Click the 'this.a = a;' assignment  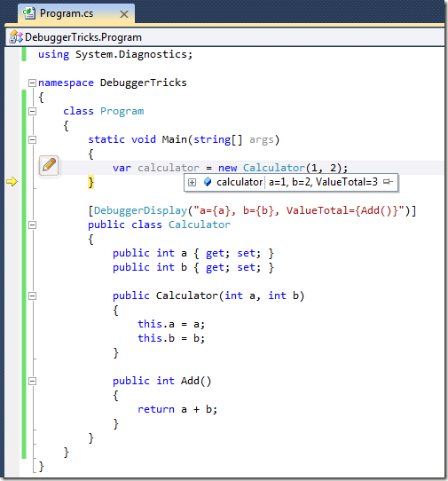(x=171, y=324)
